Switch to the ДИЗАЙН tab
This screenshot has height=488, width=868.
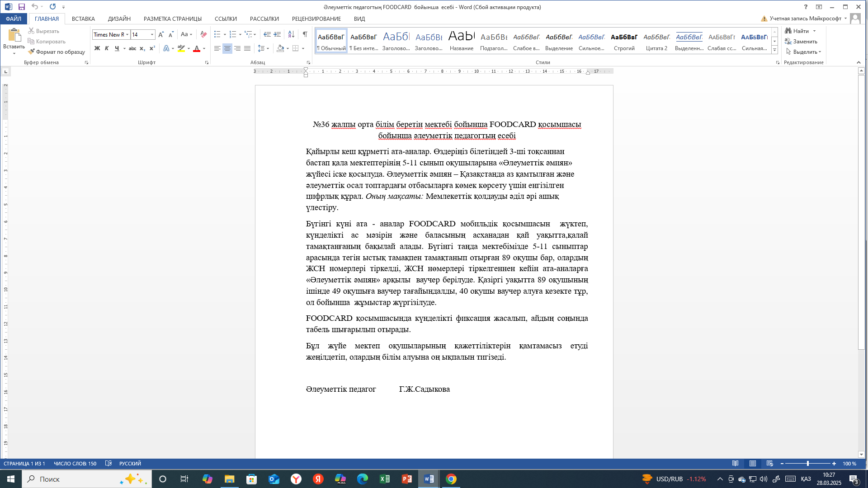tap(119, 19)
